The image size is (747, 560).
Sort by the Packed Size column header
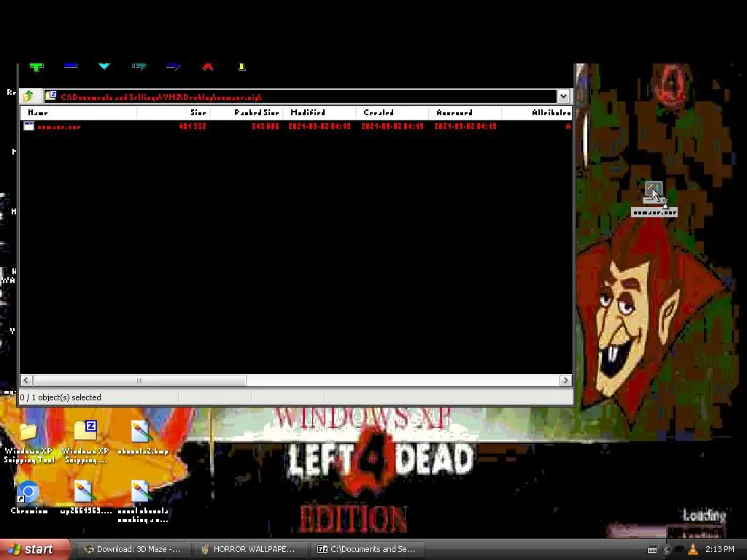(247, 113)
